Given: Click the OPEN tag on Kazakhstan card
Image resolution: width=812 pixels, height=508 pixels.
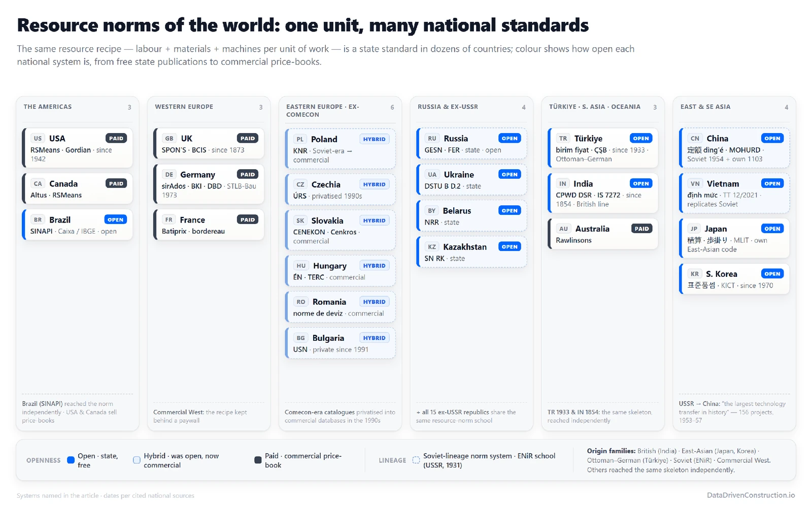Looking at the screenshot, I should click(510, 246).
